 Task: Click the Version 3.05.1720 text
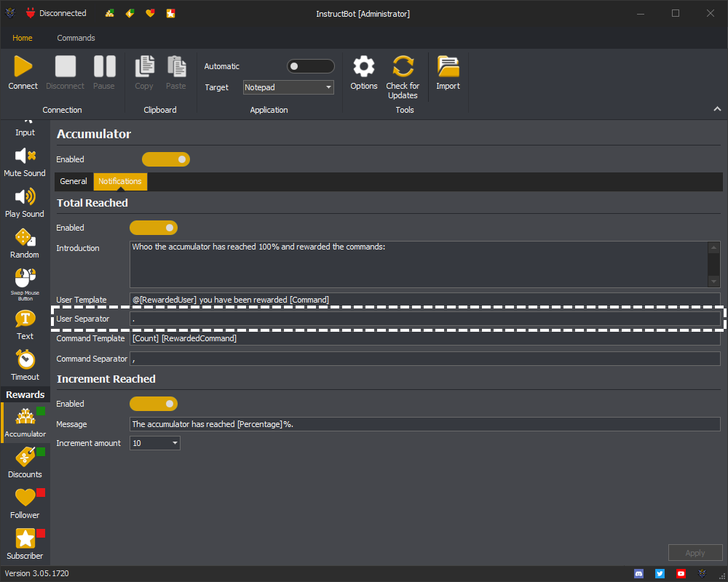point(36,574)
